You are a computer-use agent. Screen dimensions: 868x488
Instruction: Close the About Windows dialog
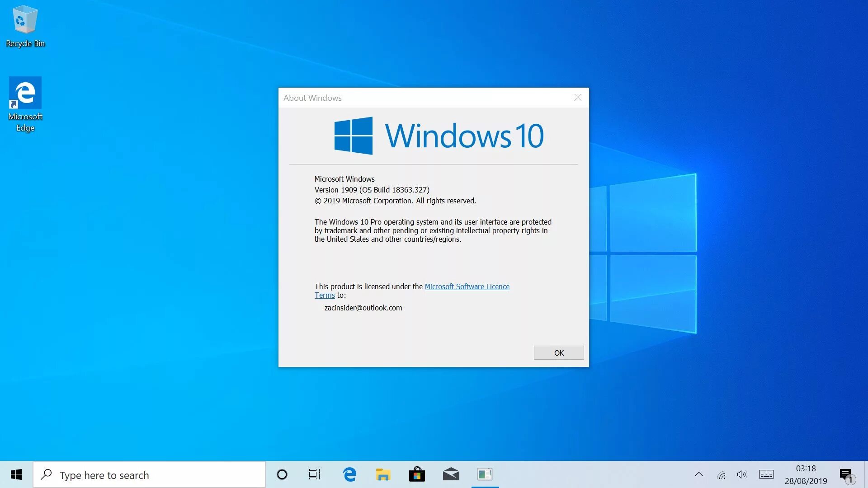click(578, 98)
